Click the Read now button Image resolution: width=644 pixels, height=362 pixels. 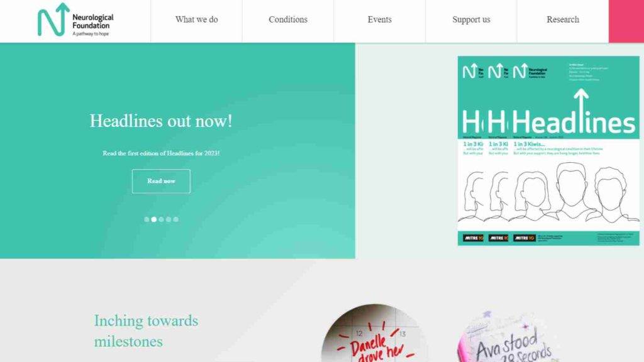[x=161, y=181]
